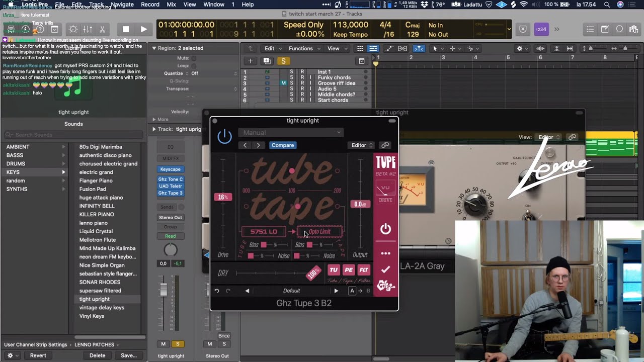Go to previous plugin preset
The height and width of the screenshot is (362, 644).
pyautogui.click(x=245, y=145)
